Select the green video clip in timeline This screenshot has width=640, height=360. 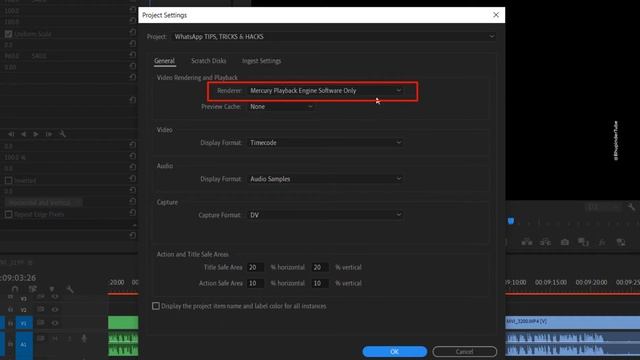click(123, 322)
